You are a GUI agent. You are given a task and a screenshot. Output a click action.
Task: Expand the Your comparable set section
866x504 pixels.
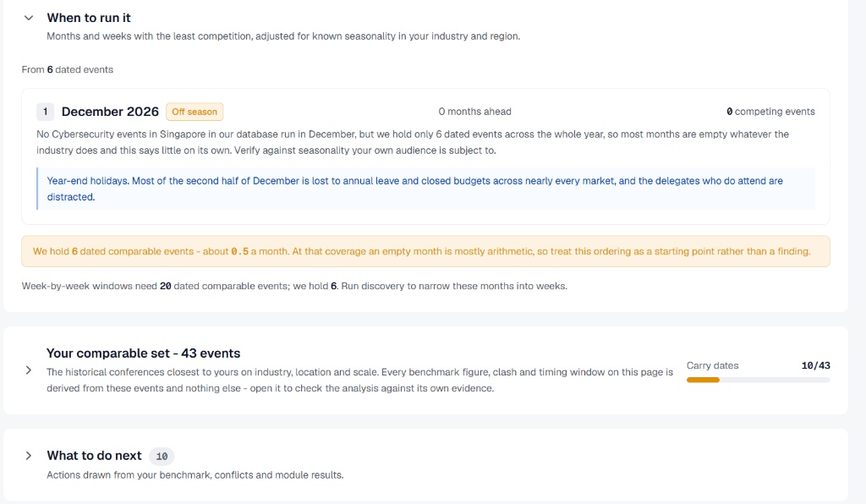click(x=29, y=370)
